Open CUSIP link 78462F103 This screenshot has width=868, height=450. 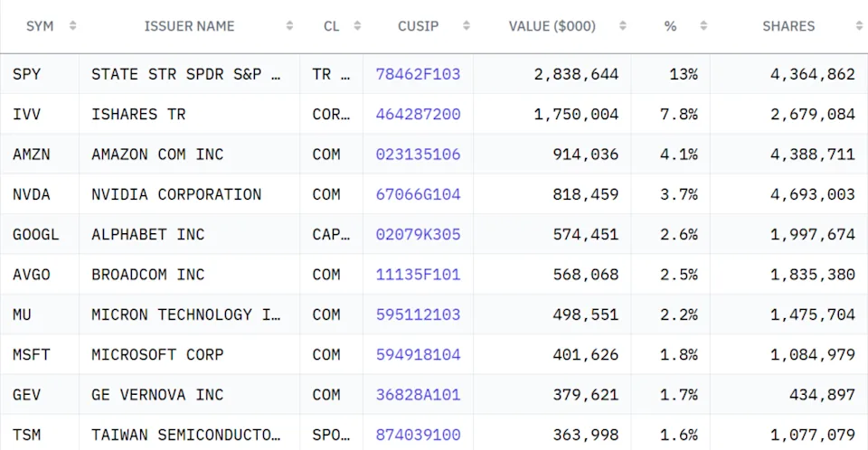(x=418, y=74)
